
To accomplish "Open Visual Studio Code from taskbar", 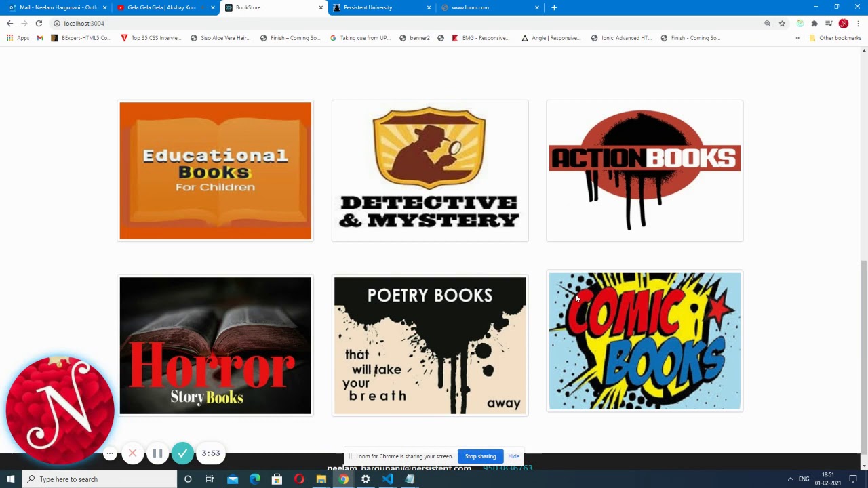I will click(387, 479).
